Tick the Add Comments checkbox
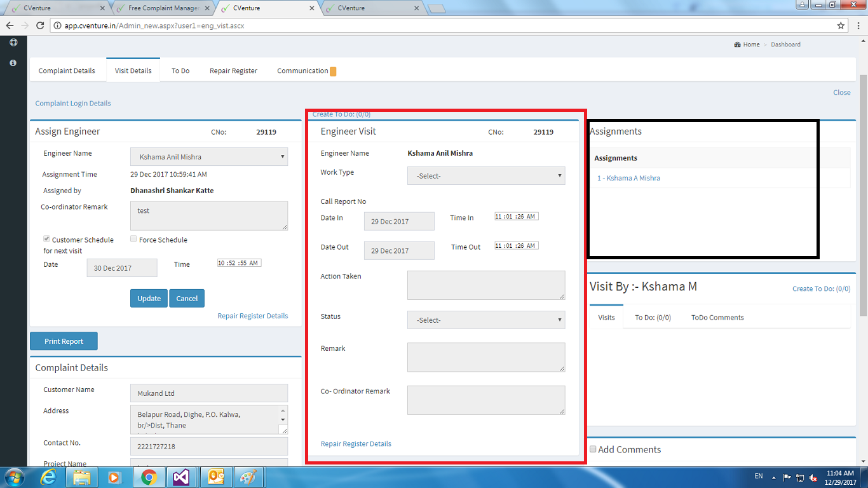868x488 pixels. click(593, 449)
